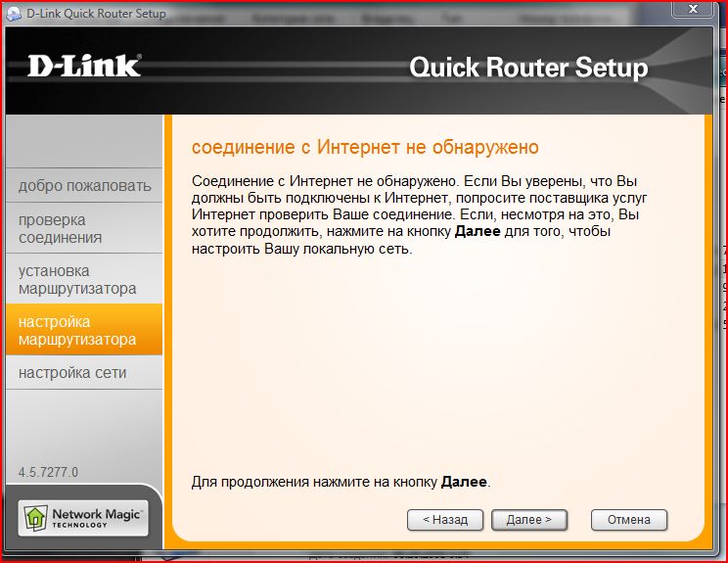This screenshot has width=728, height=563.
Task: Go back with the < Назад button
Action: pyautogui.click(x=445, y=520)
